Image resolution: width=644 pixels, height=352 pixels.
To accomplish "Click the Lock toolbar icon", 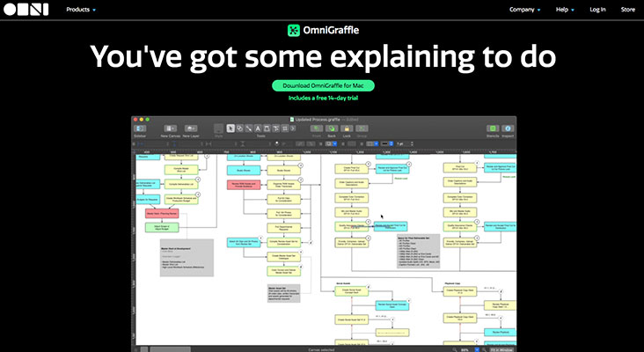I will click(347, 128).
